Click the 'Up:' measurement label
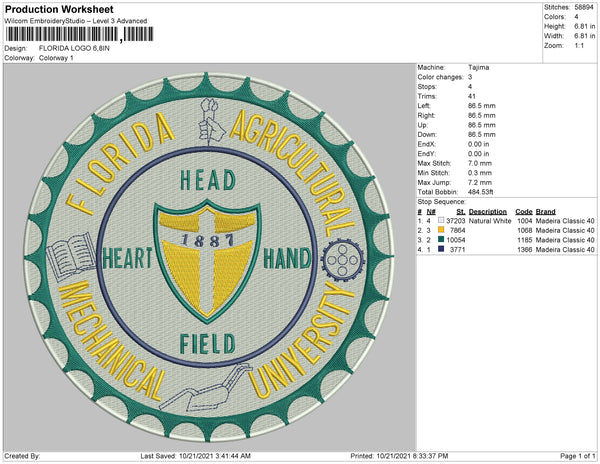Screen dimensions: 600x464 click(x=423, y=125)
